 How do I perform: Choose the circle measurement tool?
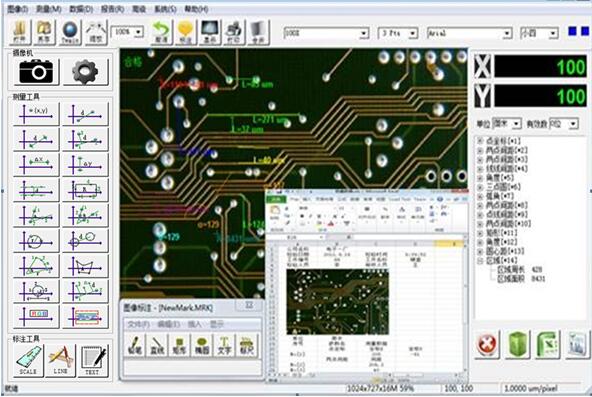point(36,241)
